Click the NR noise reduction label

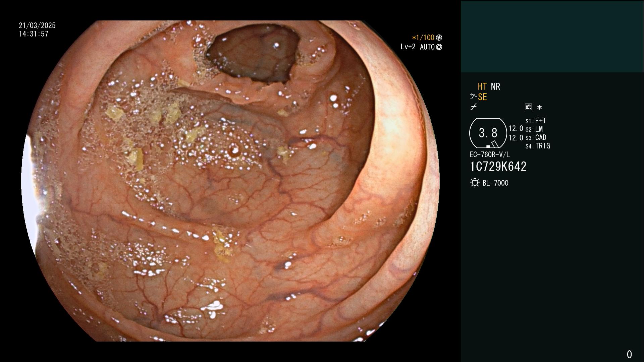tap(495, 86)
